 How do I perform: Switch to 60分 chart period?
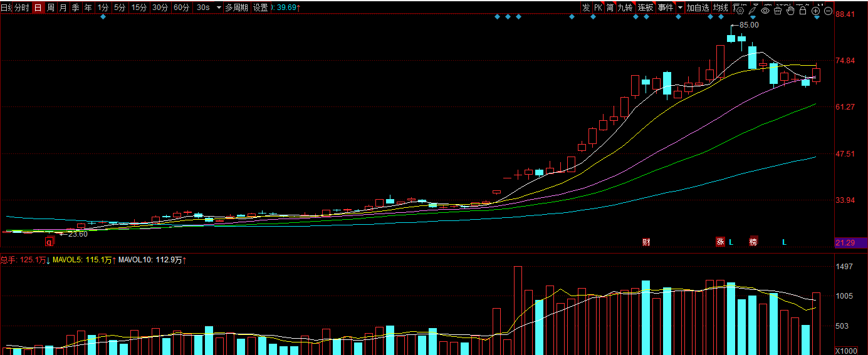[x=182, y=8]
